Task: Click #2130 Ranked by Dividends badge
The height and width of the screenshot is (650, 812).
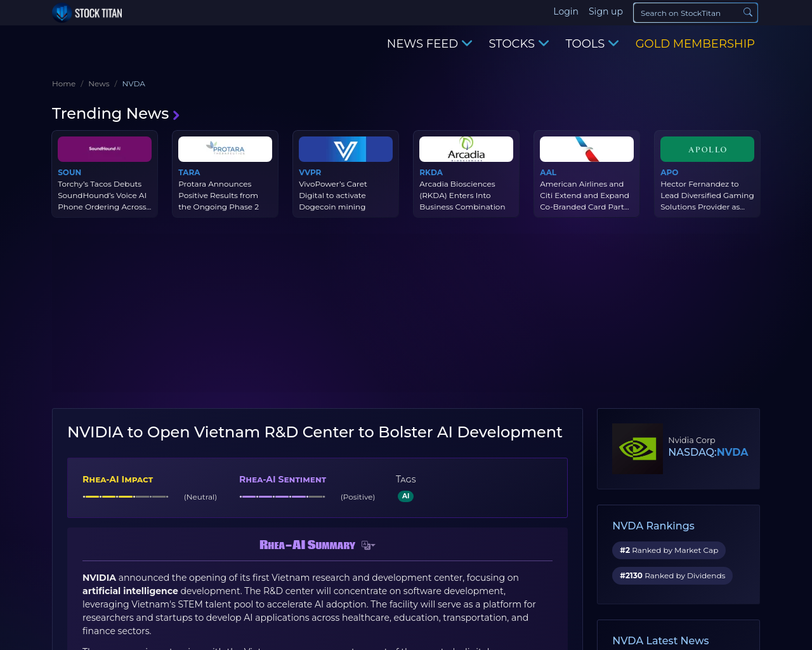Action: click(672, 576)
